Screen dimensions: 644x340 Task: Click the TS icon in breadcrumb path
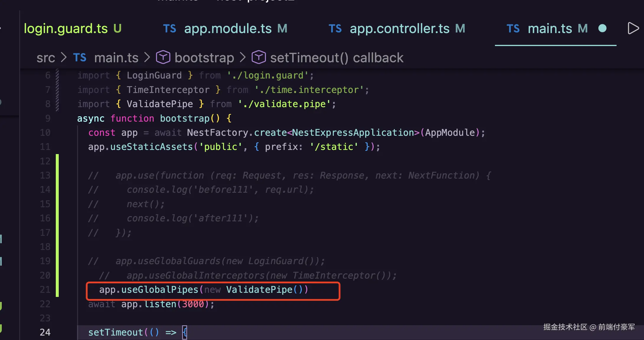pyautogui.click(x=80, y=58)
